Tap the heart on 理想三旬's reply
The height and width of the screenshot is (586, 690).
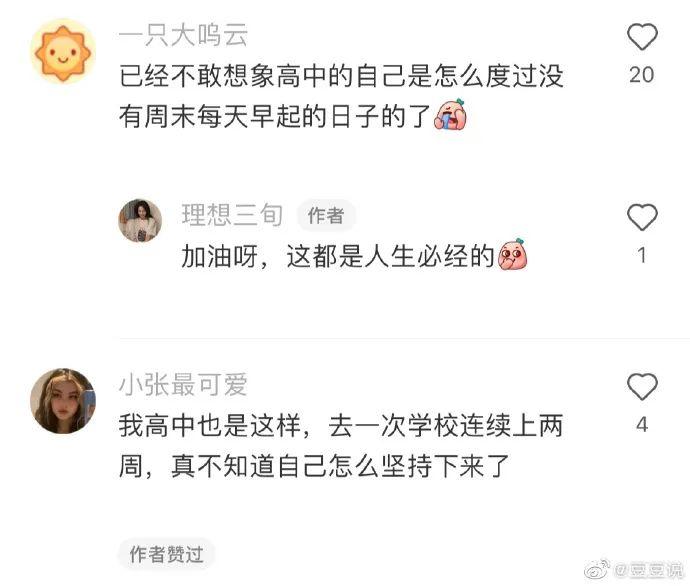click(x=642, y=217)
